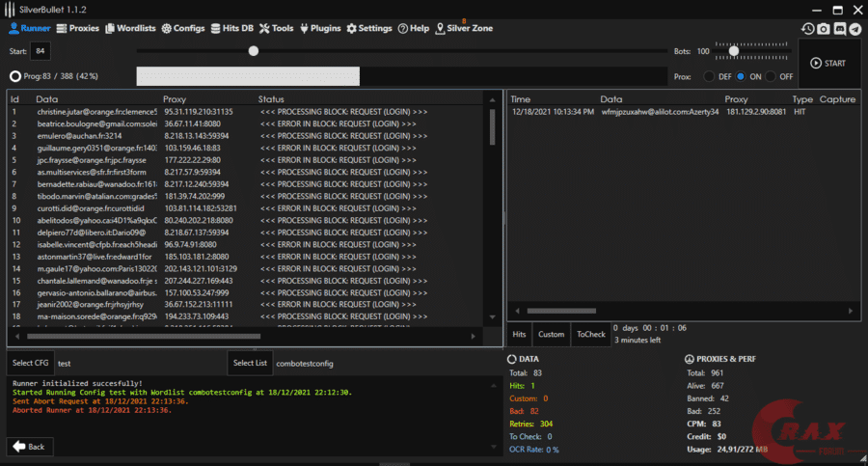Select the OFF proxy mode radio button
The width and height of the screenshot is (868, 466).
773,76
